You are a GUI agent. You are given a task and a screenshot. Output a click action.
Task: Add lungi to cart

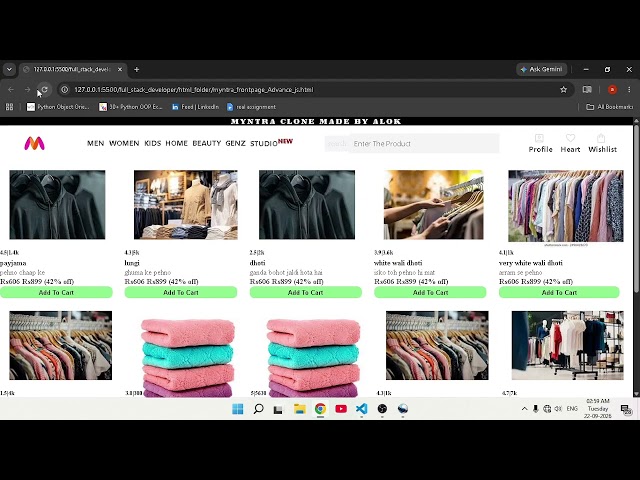[181, 292]
